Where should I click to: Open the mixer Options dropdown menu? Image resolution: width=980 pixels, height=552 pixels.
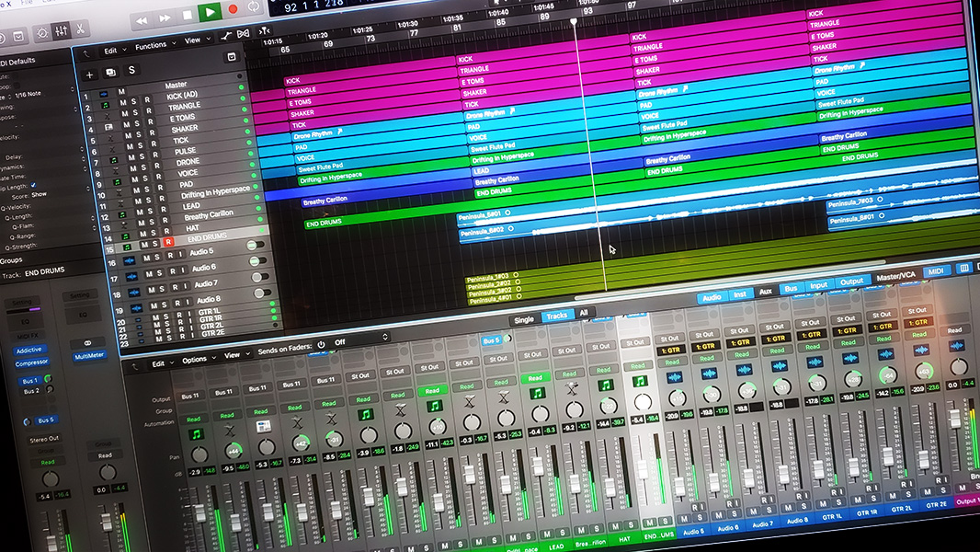click(198, 360)
